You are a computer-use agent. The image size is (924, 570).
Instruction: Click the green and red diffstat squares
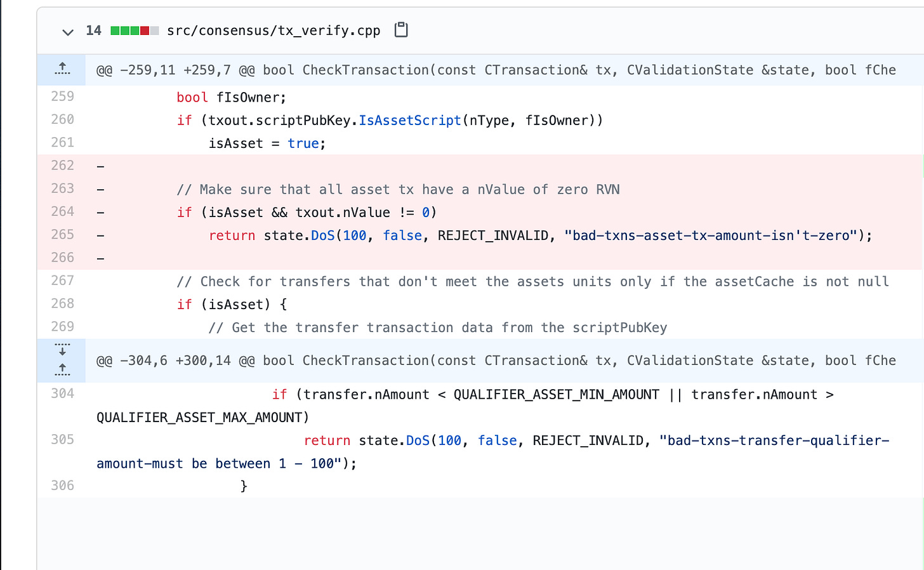135,30
